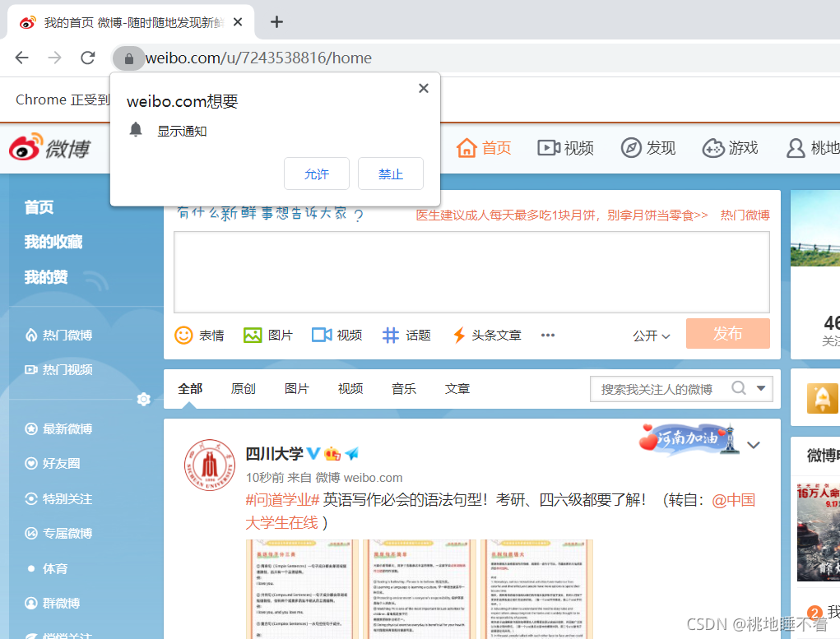Open 专属微博 in left sidebar
Viewport: 840px width, 639px height.
click(x=59, y=534)
